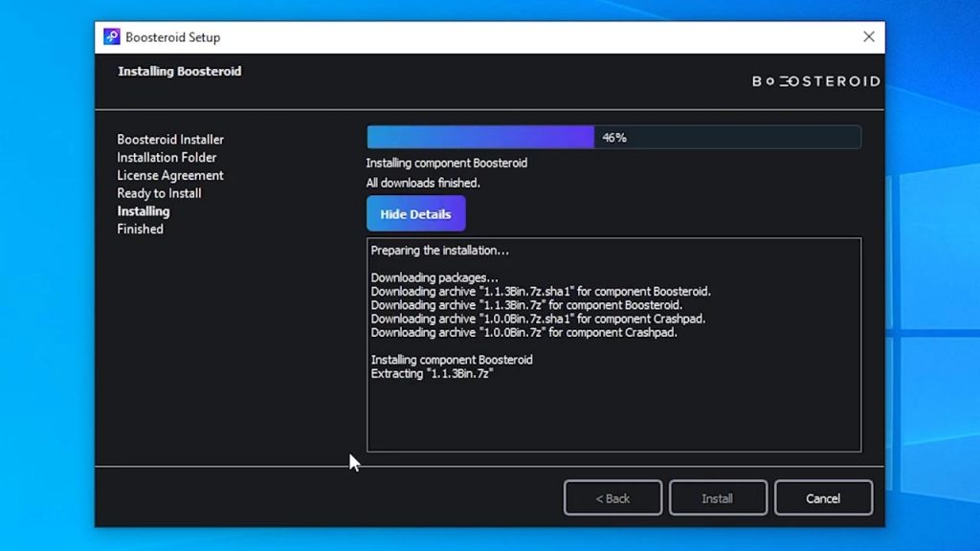Viewport: 980px width, 551px height.
Task: Click the 1.1.3Bin.7z.sha1 download log line
Action: pyautogui.click(x=541, y=291)
